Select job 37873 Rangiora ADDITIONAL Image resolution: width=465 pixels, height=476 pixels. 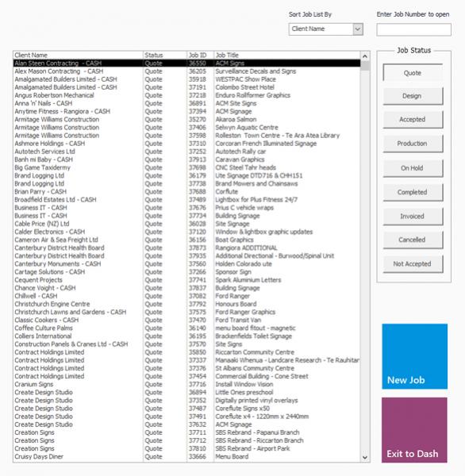coord(186,248)
